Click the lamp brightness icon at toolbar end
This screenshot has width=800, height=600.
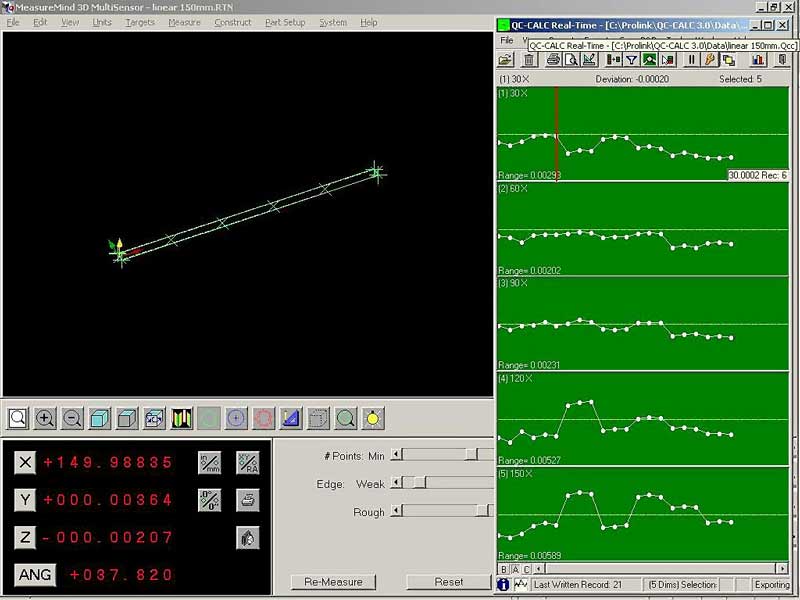(x=371, y=420)
